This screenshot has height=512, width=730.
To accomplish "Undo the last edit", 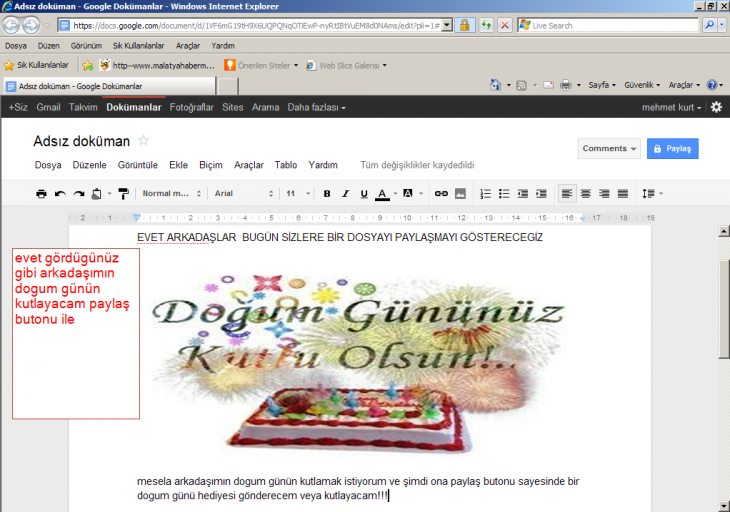I will point(60,194).
